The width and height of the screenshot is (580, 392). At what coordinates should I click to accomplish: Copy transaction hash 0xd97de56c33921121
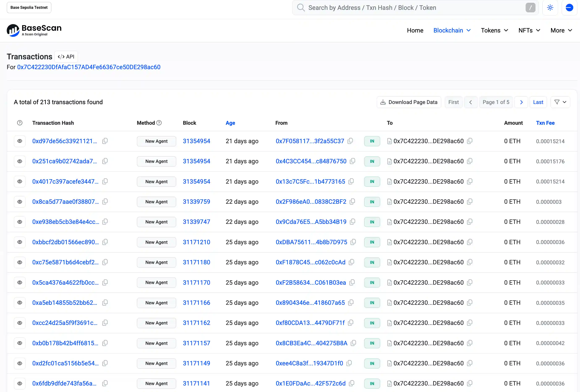click(105, 141)
